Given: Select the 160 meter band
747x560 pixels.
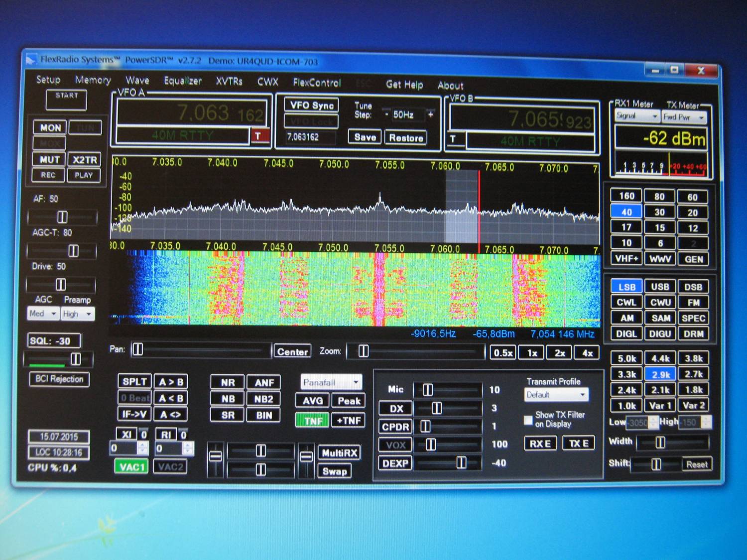Looking at the screenshot, I should 626,196.
